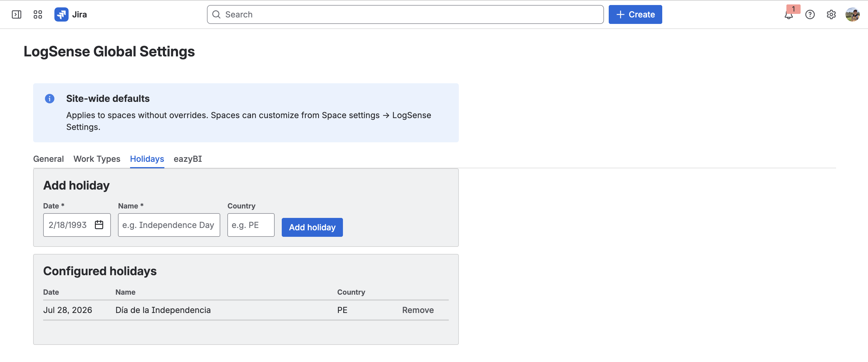Click the Jul 28, 2026 date cell
Image resolution: width=868 pixels, height=362 pixels.
(x=67, y=310)
